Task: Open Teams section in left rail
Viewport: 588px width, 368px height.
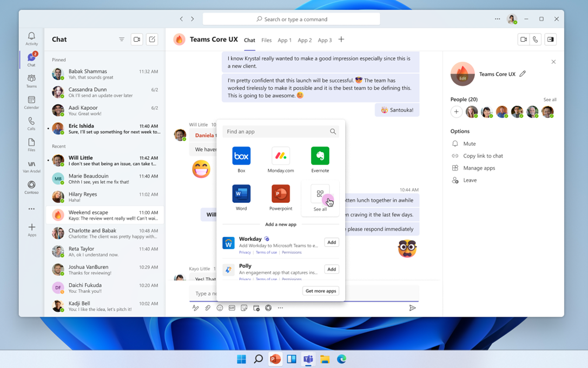Action: (31, 81)
